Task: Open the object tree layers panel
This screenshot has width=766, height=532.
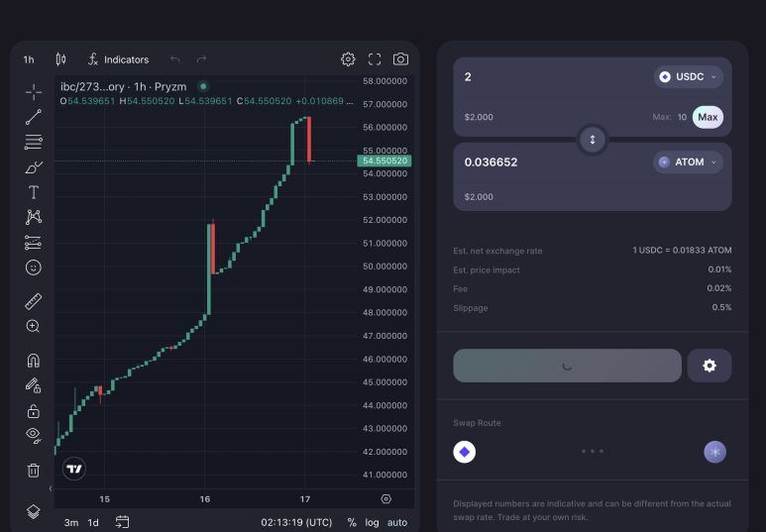Action: (x=34, y=511)
